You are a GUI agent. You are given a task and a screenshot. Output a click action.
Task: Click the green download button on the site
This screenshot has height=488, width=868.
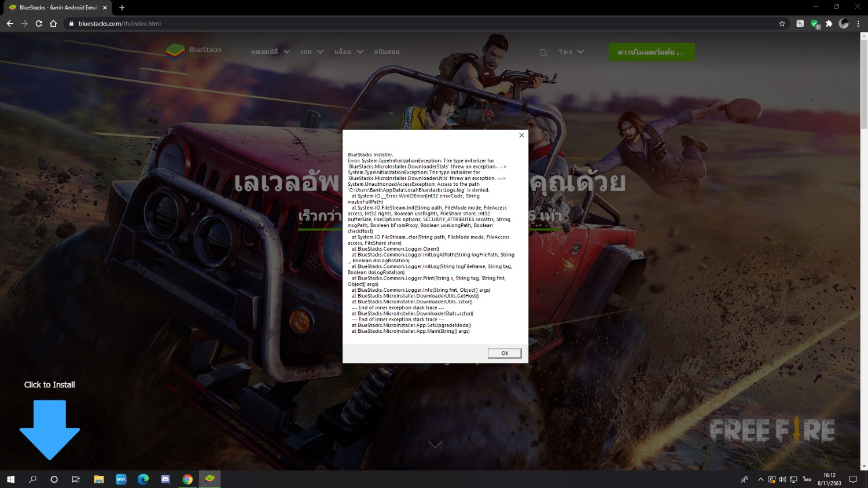coord(652,52)
